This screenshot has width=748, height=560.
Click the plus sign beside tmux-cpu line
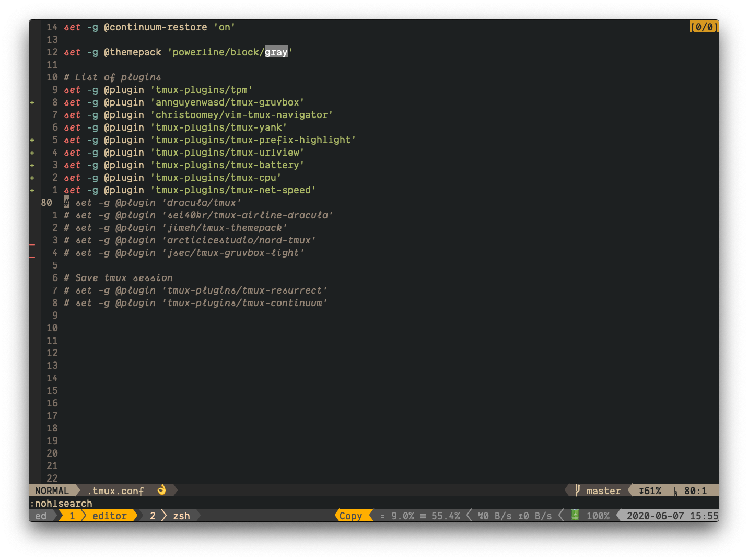coord(32,178)
